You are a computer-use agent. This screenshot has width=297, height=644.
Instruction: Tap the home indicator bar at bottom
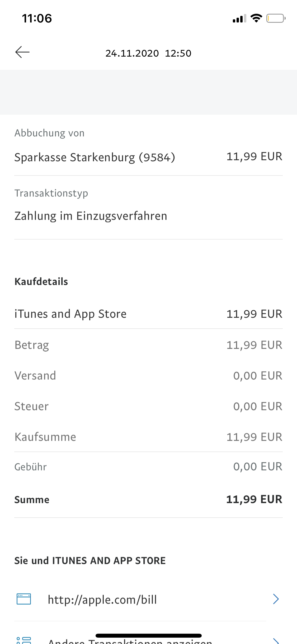click(148, 636)
